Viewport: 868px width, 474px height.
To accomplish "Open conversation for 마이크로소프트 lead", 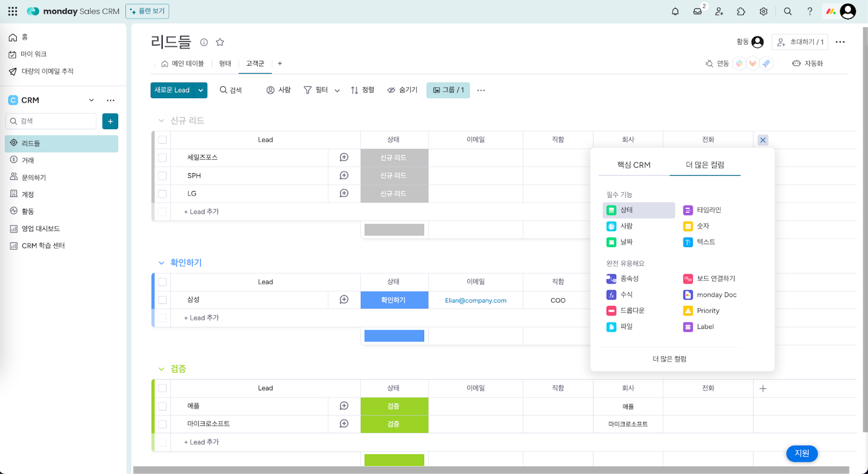I will 344,424.
